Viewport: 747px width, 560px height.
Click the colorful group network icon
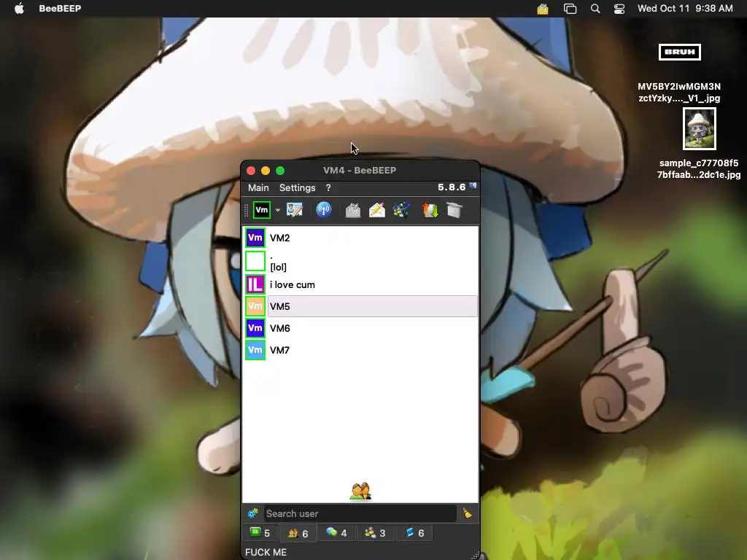click(x=401, y=210)
